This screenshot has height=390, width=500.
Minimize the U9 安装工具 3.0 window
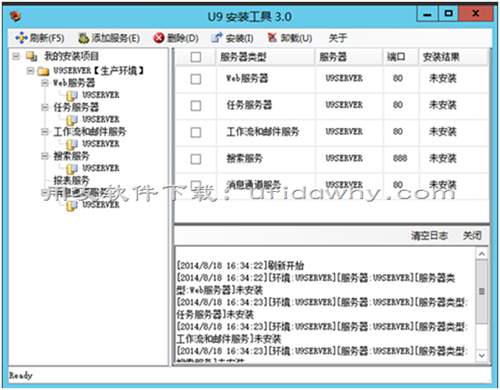coord(427,14)
